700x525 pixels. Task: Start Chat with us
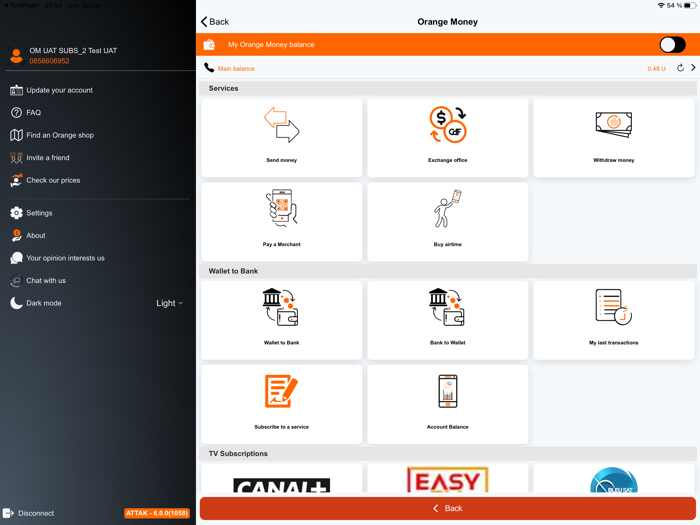(38, 281)
